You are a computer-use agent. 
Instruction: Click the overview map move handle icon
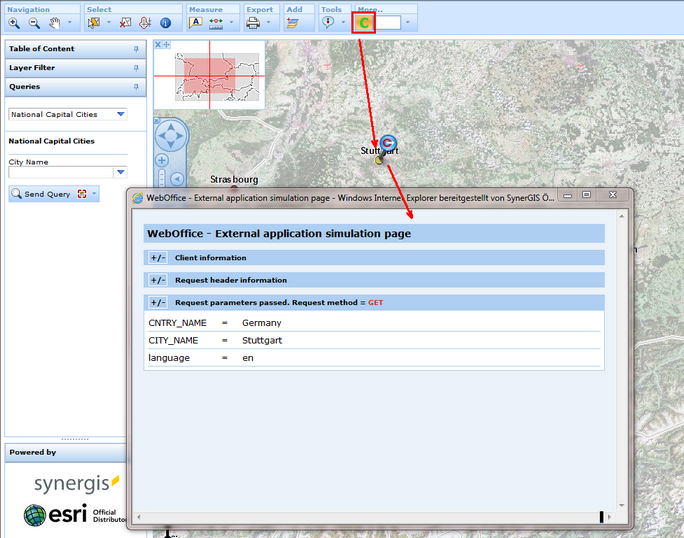[x=166, y=45]
